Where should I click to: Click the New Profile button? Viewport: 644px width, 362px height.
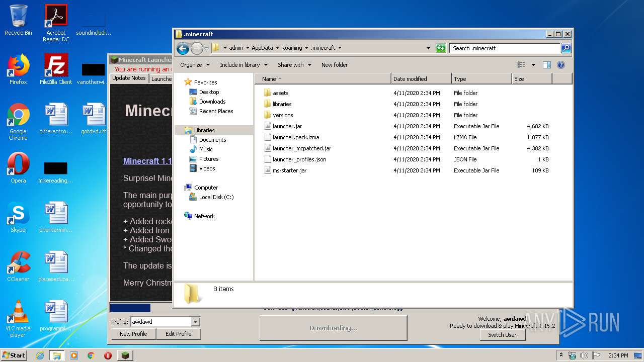click(133, 334)
